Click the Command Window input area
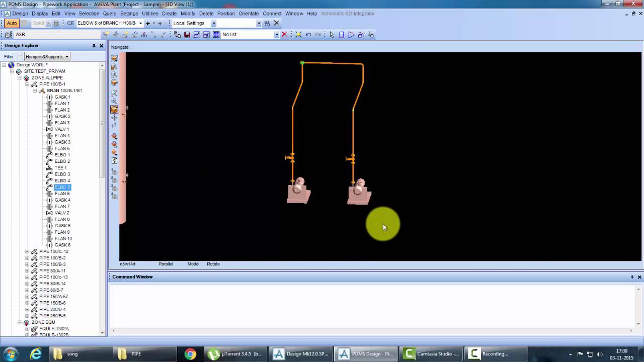This screenshot has width=644, height=362. 373,306
